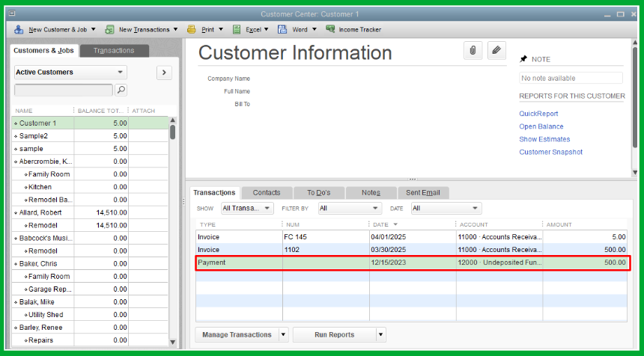Expand the Run Reports dropdown arrow

[x=380, y=334]
